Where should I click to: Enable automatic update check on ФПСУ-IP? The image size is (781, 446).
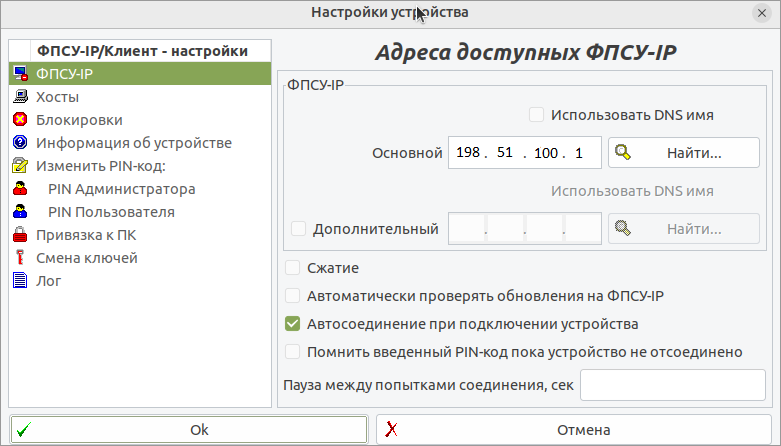click(293, 296)
